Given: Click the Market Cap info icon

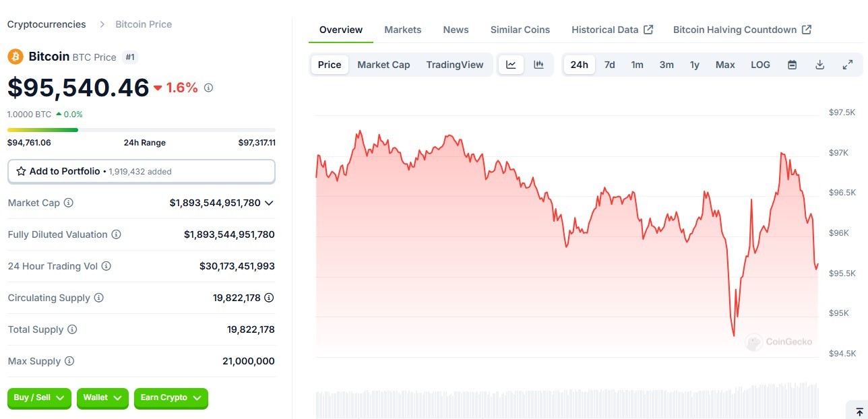Looking at the screenshot, I should coord(69,203).
